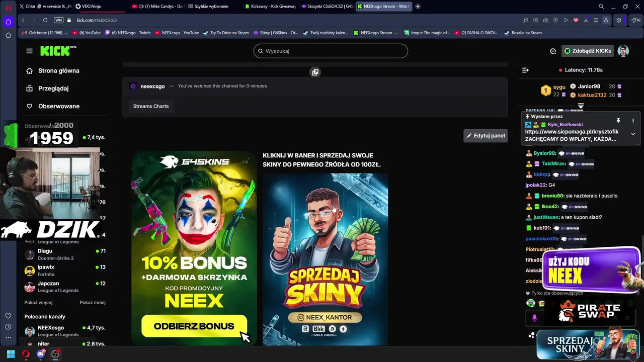Open the siepomaga.pl/krysztofik link
This screenshot has height=362, width=644.
click(572, 132)
